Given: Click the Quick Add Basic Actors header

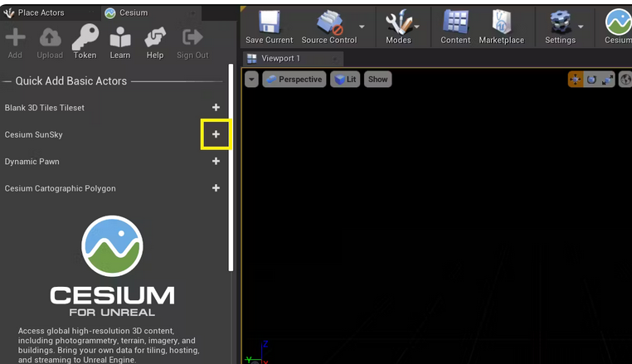Looking at the screenshot, I should tap(71, 81).
